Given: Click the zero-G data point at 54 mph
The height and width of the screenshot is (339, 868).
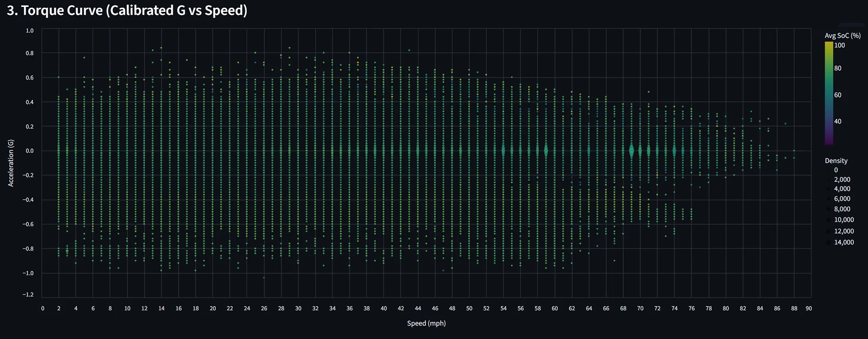Looking at the screenshot, I should pyautogui.click(x=503, y=151).
